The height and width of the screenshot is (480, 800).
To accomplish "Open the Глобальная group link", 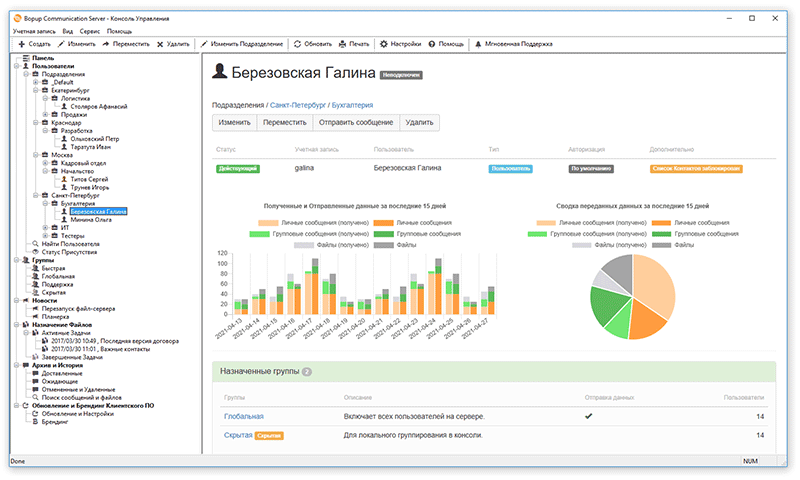I will 243,416.
